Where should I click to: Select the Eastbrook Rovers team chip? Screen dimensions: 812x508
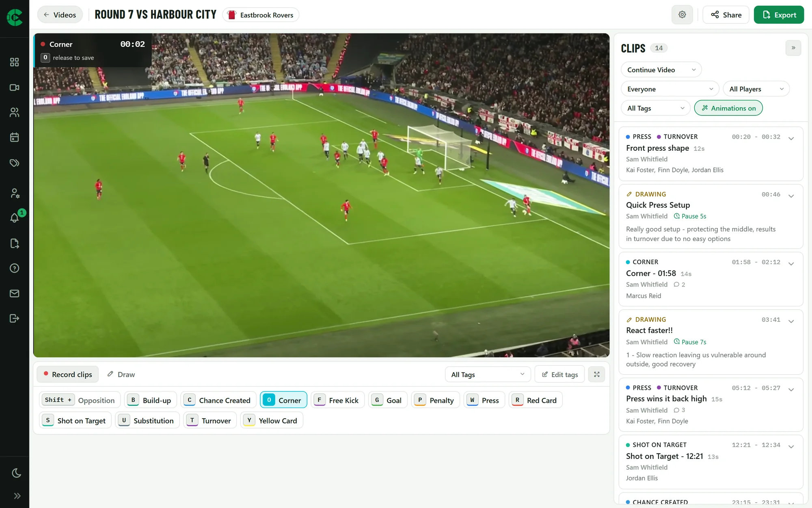click(x=261, y=15)
